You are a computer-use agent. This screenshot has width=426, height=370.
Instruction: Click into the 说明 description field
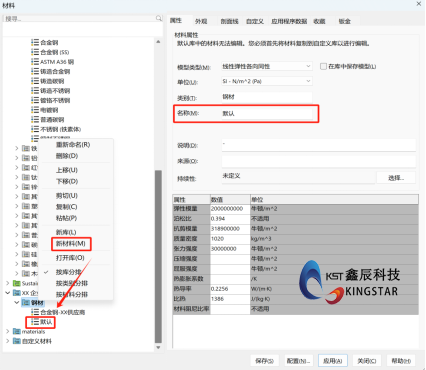point(319,145)
